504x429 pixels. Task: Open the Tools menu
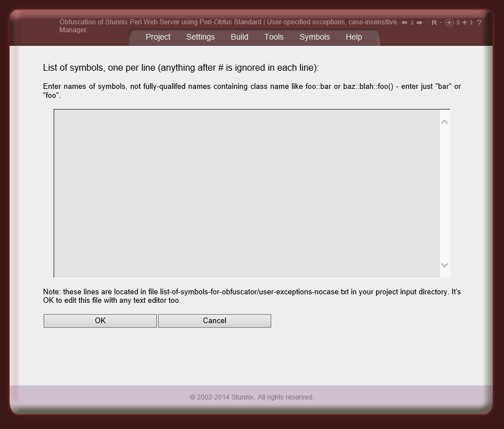point(274,37)
